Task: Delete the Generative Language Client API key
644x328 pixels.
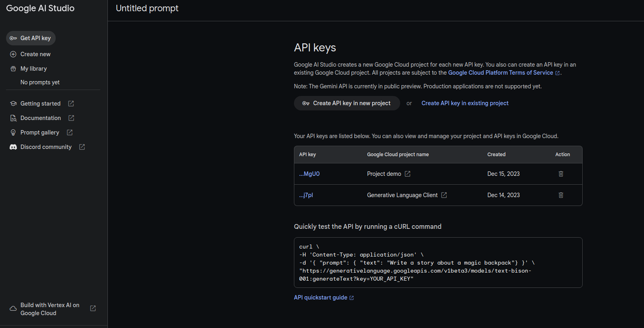Action: point(561,195)
